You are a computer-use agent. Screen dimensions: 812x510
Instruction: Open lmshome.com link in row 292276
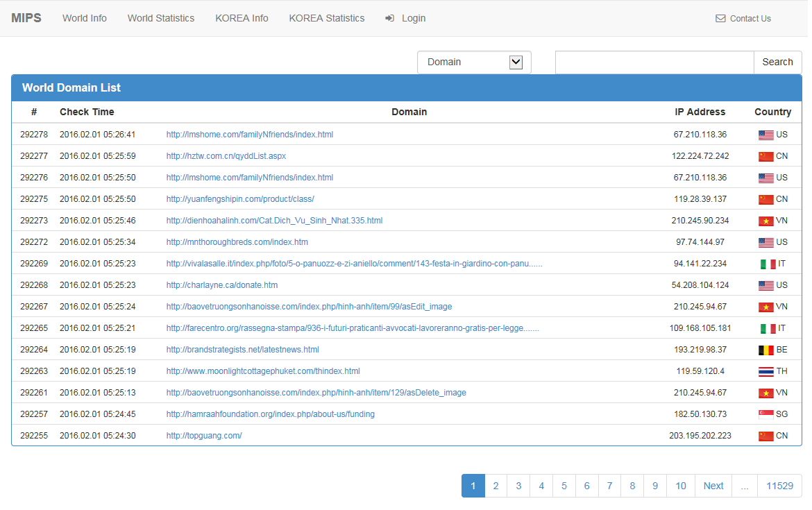point(250,178)
